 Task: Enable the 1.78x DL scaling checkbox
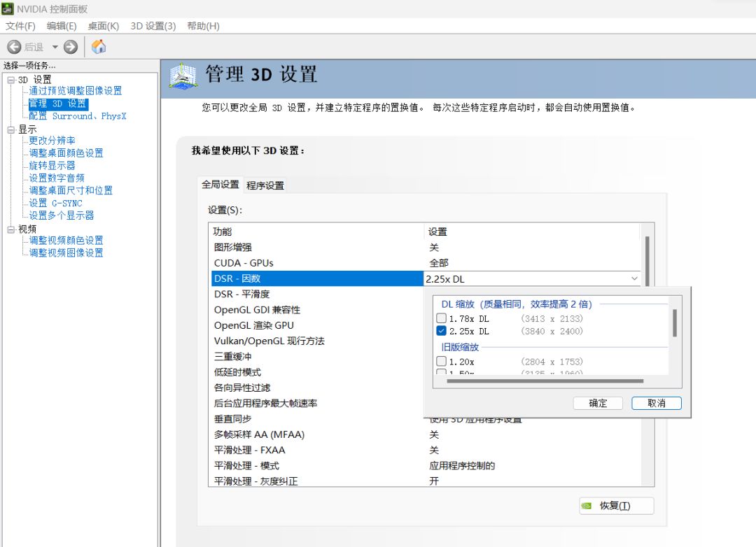point(441,318)
